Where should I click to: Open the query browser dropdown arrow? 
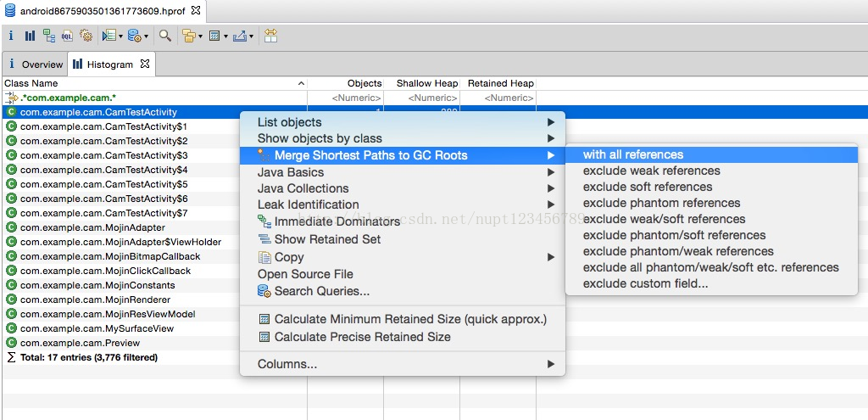click(146, 36)
